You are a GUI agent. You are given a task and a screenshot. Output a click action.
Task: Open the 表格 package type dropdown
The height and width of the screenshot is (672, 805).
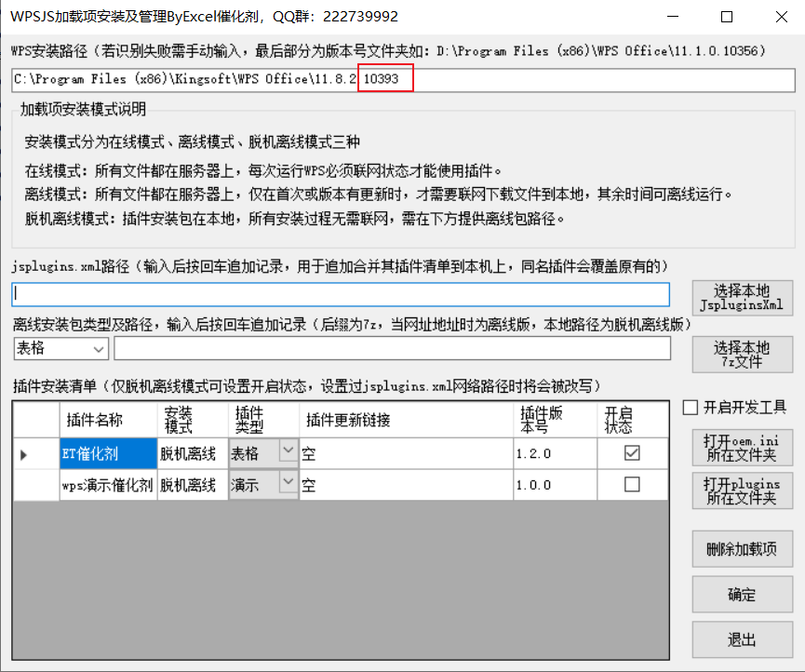coord(60,349)
